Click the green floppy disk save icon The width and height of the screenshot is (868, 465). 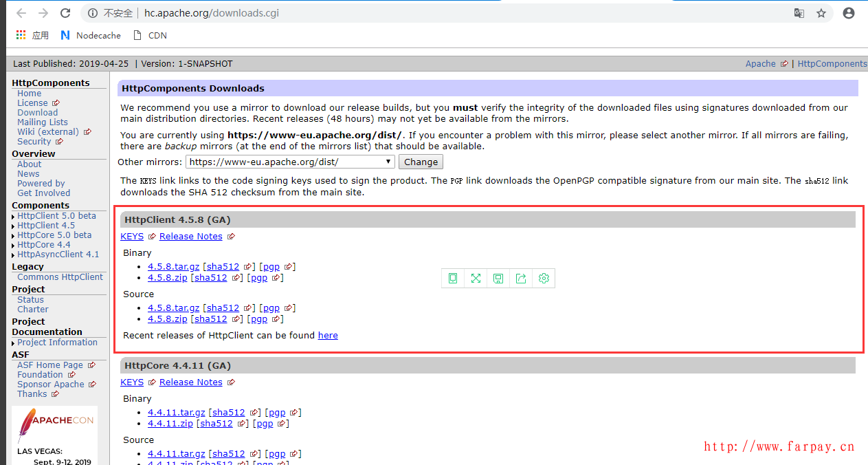click(498, 279)
